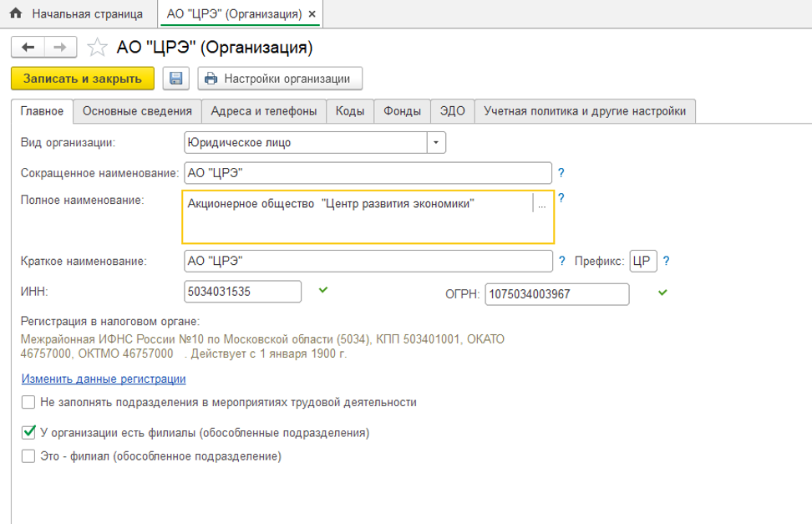Click into Полное наименование text area
This screenshot has height=524, width=812.
(x=368, y=216)
